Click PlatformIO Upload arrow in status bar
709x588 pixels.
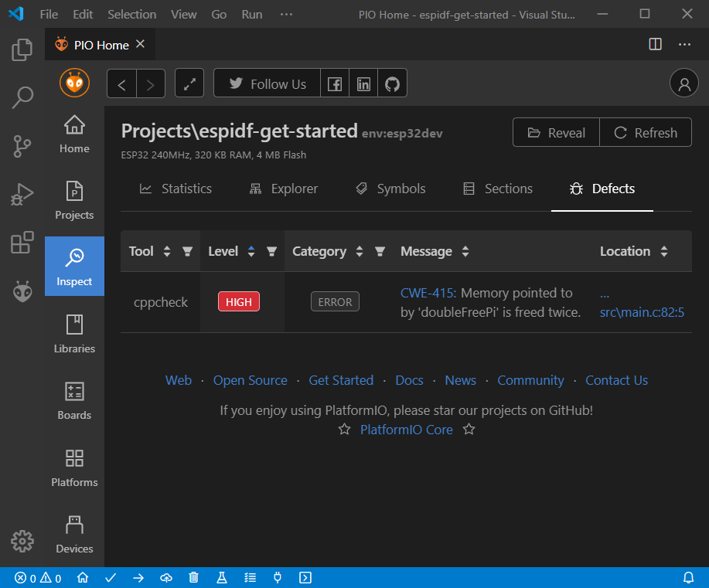point(138,578)
